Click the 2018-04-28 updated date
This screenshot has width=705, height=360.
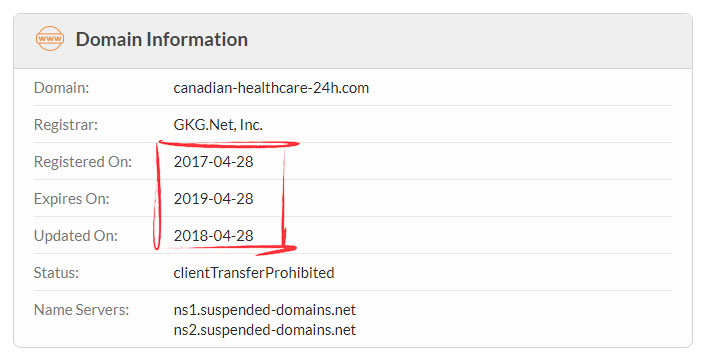tap(214, 236)
